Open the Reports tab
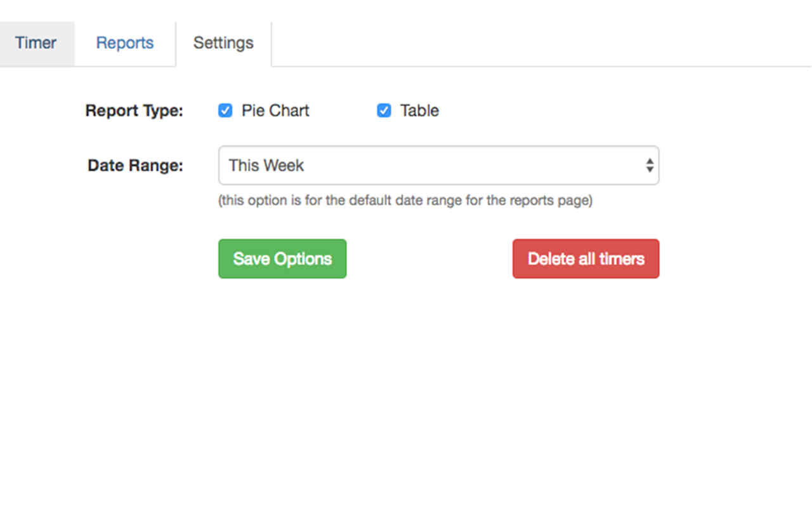The image size is (812, 508). pyautogui.click(x=125, y=43)
